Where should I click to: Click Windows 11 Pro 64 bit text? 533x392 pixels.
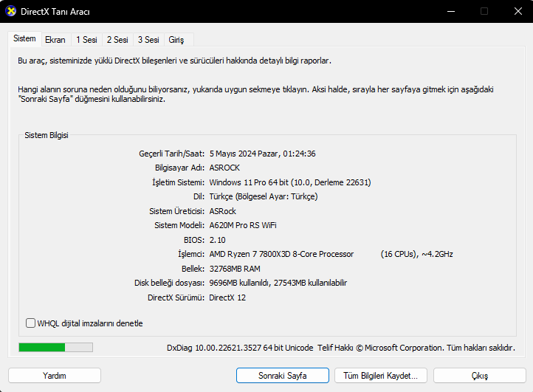pos(249,182)
